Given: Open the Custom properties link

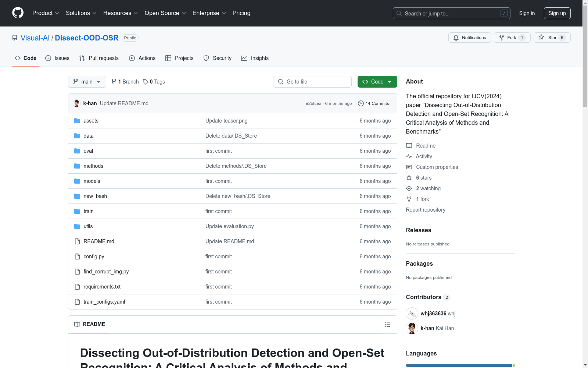Looking at the screenshot, I should pyautogui.click(x=432, y=167).
